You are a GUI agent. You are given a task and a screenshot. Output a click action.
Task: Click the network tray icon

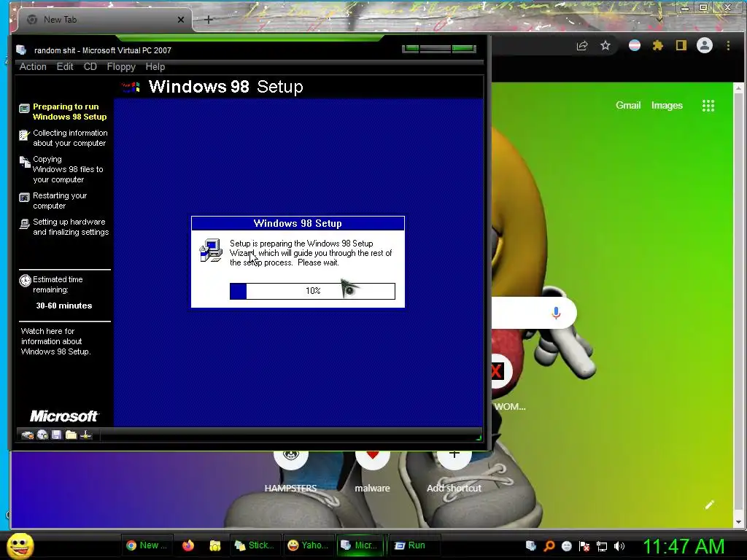coord(602,546)
